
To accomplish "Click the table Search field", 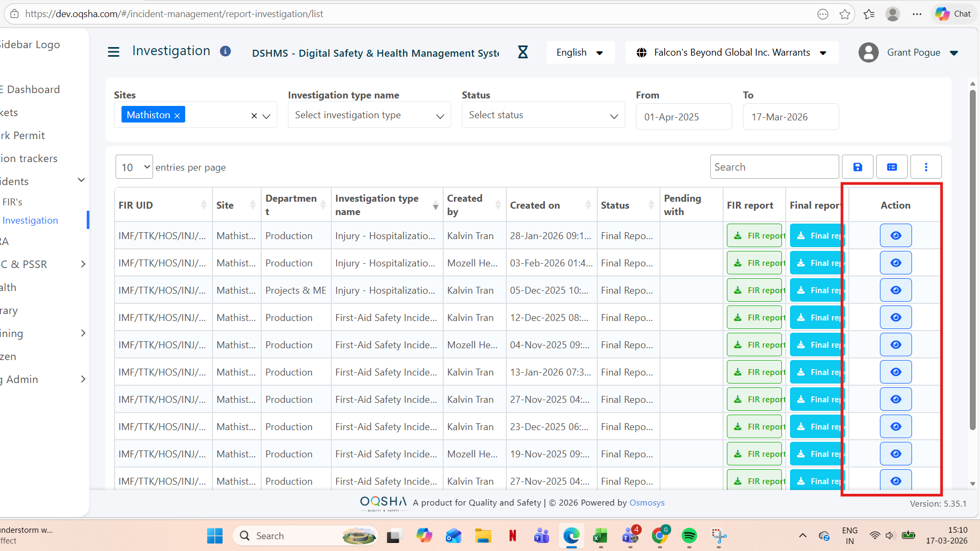I will (774, 167).
